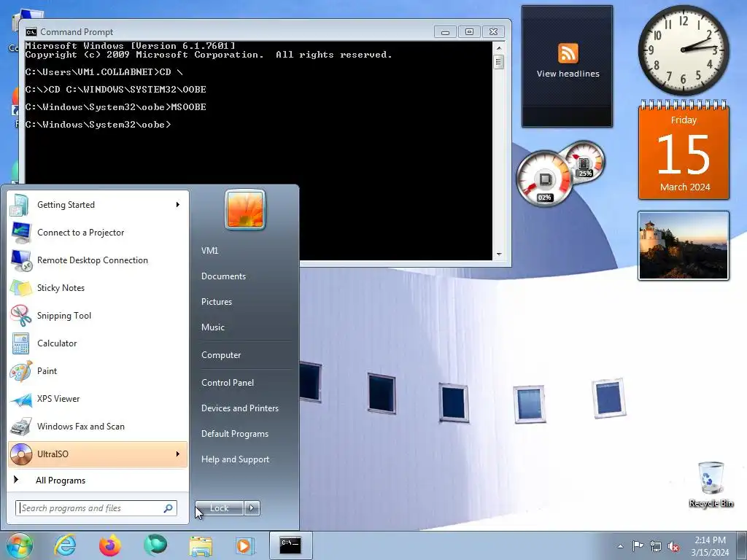Open the Calculator icon in Start menu

point(21,343)
